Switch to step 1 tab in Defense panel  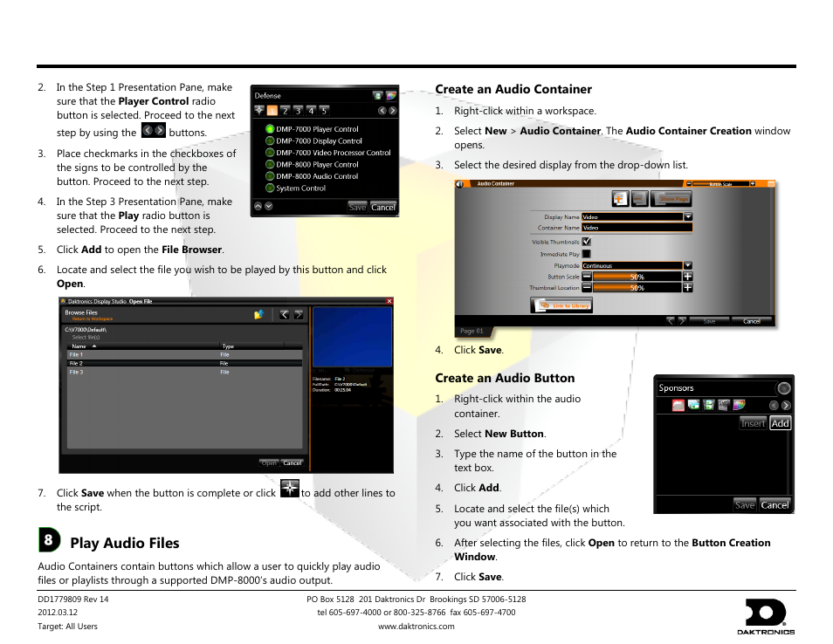tap(272, 111)
